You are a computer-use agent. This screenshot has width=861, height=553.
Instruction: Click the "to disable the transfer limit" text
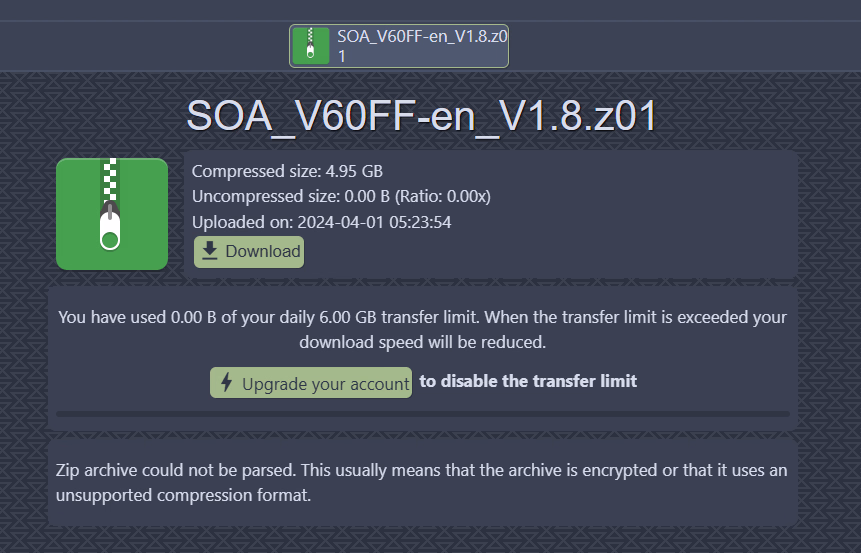tap(528, 381)
